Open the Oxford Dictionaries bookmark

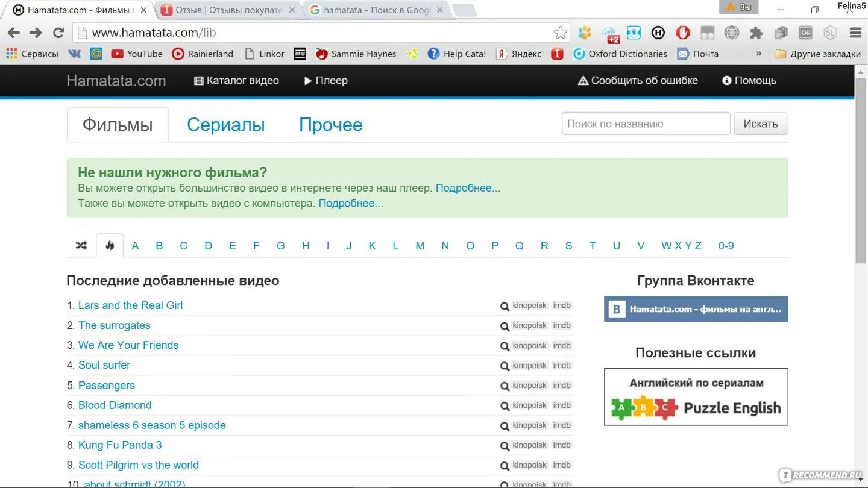[620, 54]
